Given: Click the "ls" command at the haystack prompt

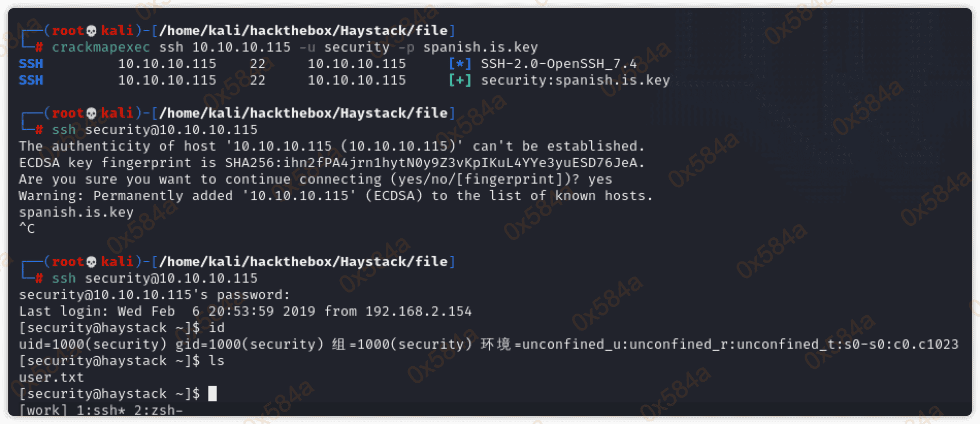Looking at the screenshot, I should coord(217,361).
